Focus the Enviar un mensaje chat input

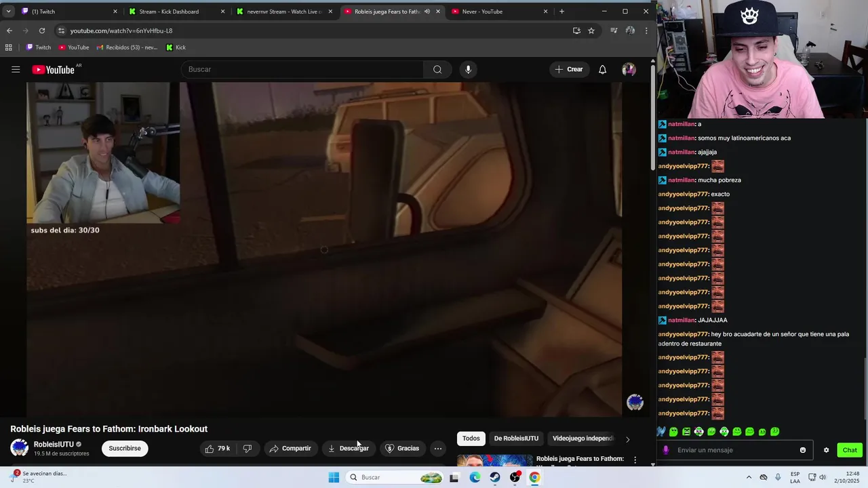(736, 450)
